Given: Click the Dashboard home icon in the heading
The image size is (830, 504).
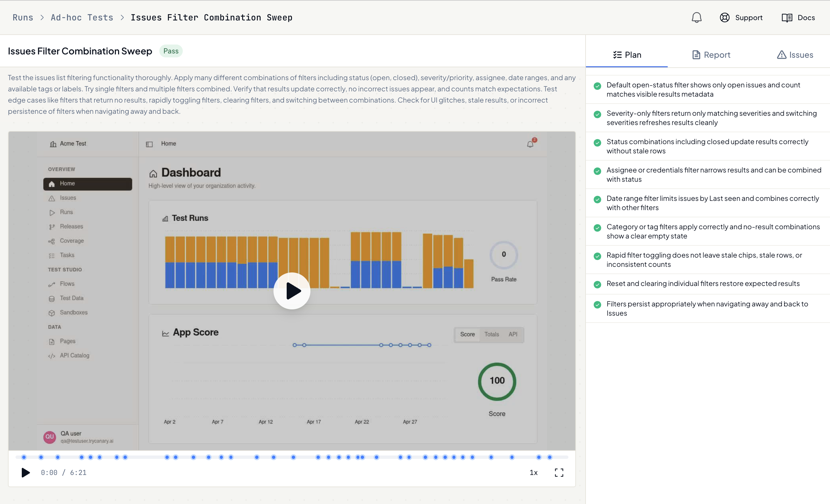Looking at the screenshot, I should (153, 173).
